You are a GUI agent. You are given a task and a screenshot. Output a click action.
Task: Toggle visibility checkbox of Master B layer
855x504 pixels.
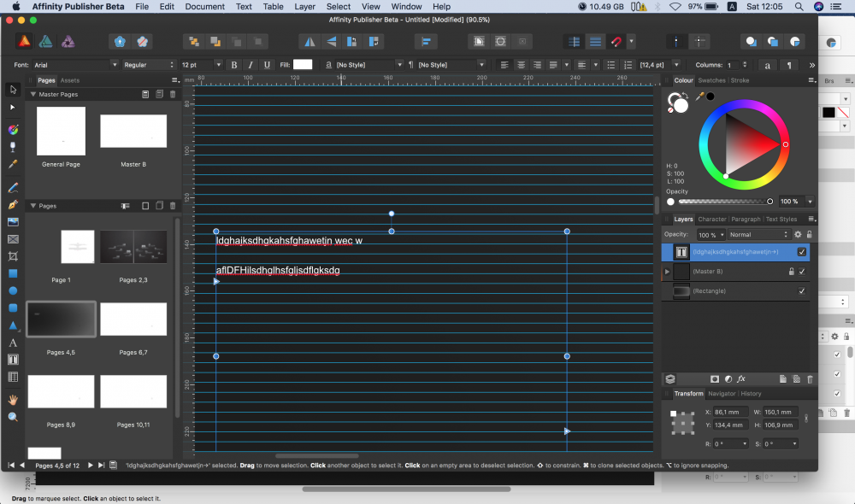pos(801,272)
